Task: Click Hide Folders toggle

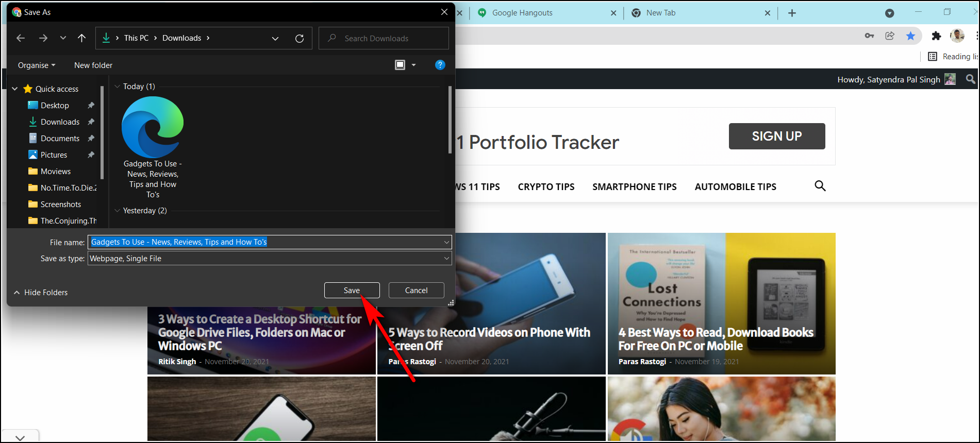Action: pyautogui.click(x=41, y=293)
